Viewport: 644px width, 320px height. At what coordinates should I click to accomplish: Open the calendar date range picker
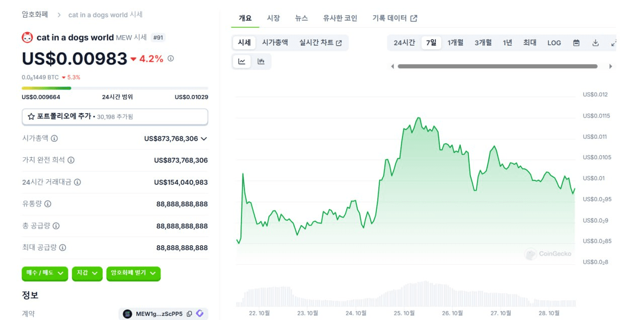pyautogui.click(x=577, y=43)
